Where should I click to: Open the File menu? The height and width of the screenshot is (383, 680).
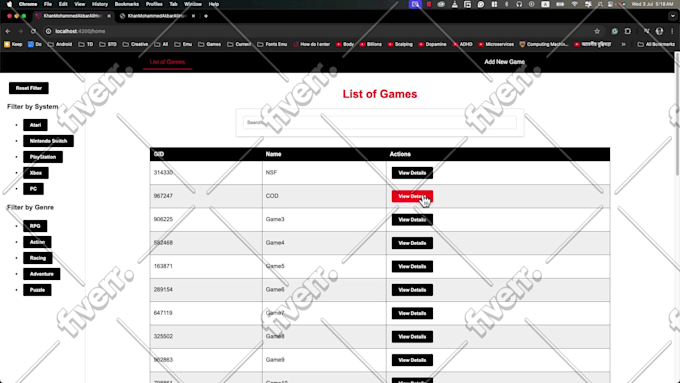(48, 4)
